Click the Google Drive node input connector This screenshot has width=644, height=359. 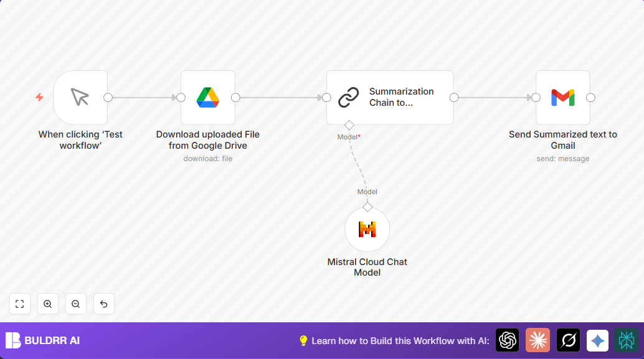(x=181, y=98)
